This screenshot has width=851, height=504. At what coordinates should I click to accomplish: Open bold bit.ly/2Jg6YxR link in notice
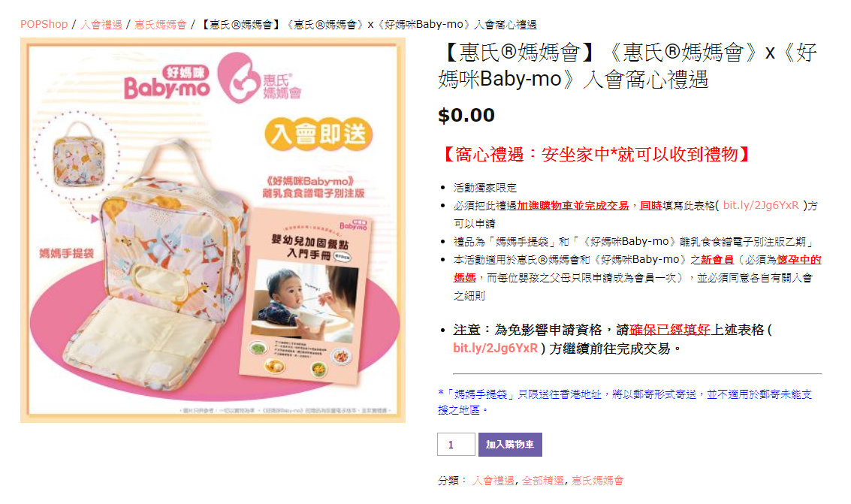495,349
